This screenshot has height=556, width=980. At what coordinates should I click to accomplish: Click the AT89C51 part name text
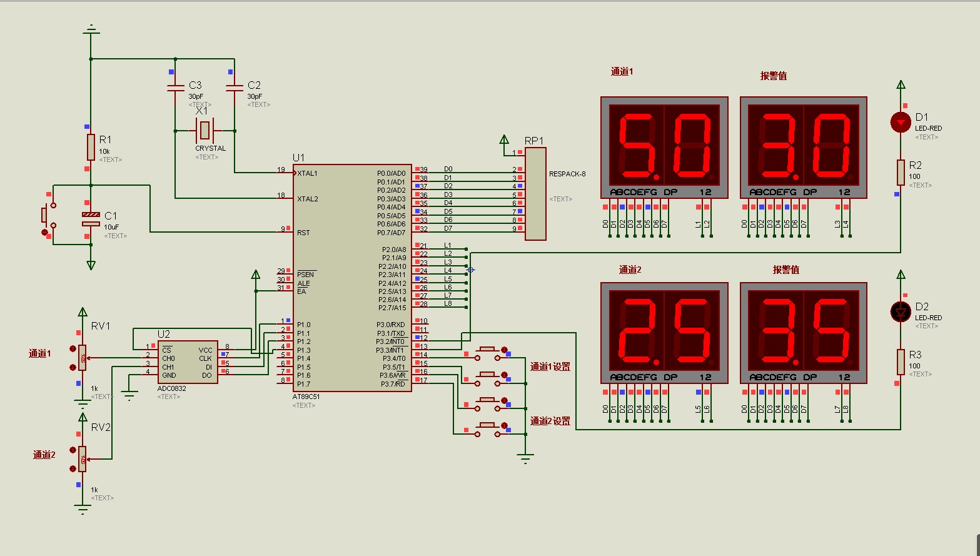(306, 397)
